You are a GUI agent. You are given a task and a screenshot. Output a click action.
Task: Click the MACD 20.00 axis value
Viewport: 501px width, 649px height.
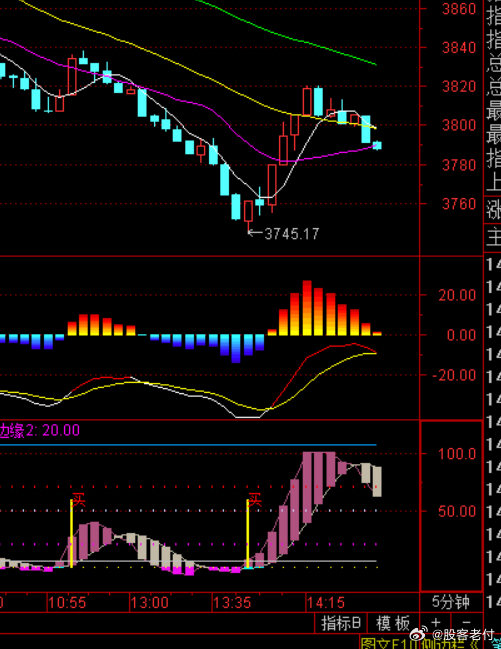pyautogui.click(x=458, y=295)
